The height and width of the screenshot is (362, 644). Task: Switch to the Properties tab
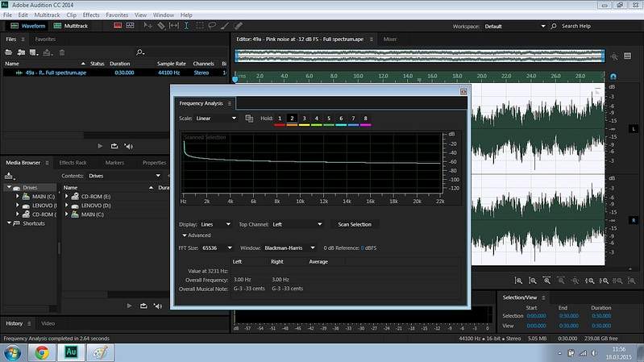click(155, 163)
